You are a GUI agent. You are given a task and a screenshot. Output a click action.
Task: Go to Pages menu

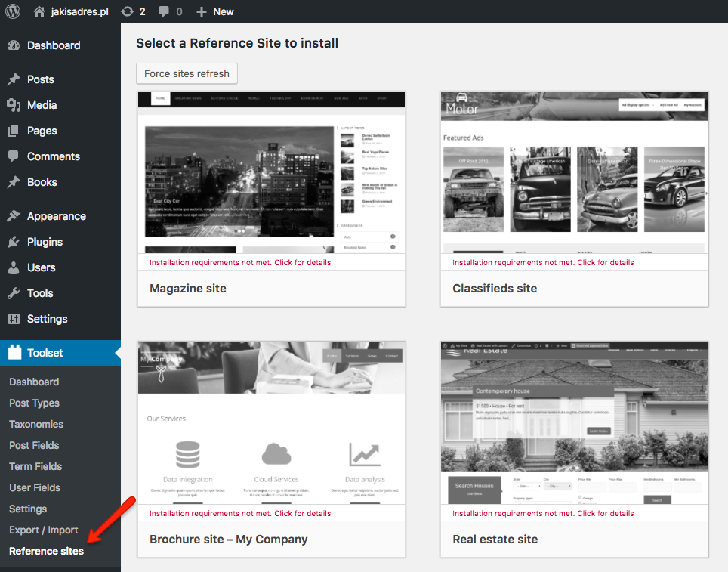click(x=42, y=131)
